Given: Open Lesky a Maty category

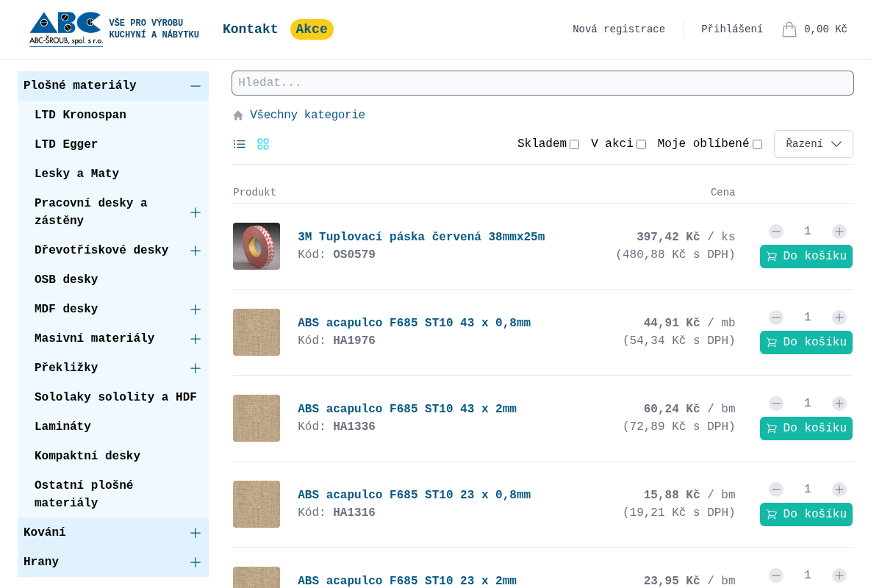Looking at the screenshot, I should tap(76, 174).
